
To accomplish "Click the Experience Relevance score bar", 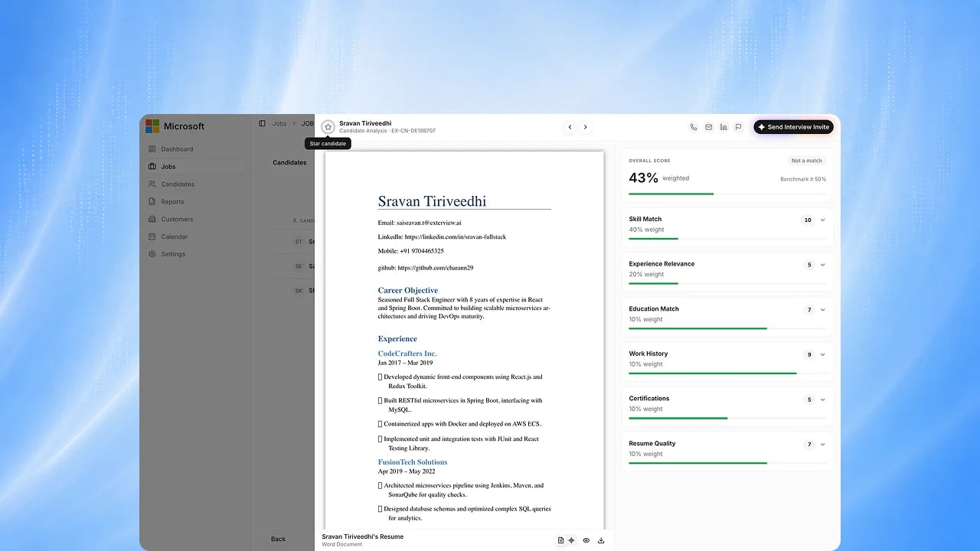I will [x=727, y=283].
